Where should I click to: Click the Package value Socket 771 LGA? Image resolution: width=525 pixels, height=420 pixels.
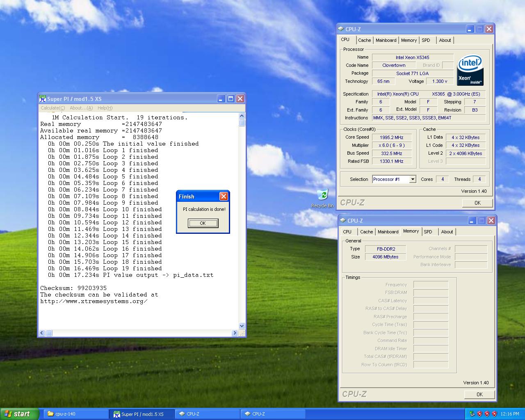[x=413, y=73]
